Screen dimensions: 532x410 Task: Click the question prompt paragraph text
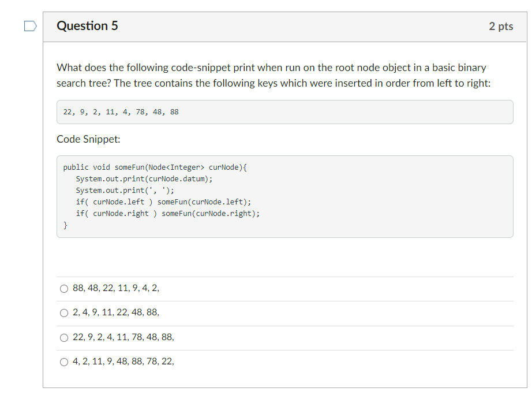(x=274, y=76)
